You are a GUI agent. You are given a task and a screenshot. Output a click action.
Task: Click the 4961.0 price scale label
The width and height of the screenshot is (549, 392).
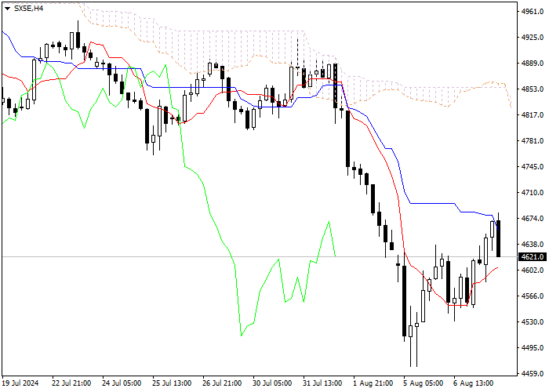tap(533, 12)
